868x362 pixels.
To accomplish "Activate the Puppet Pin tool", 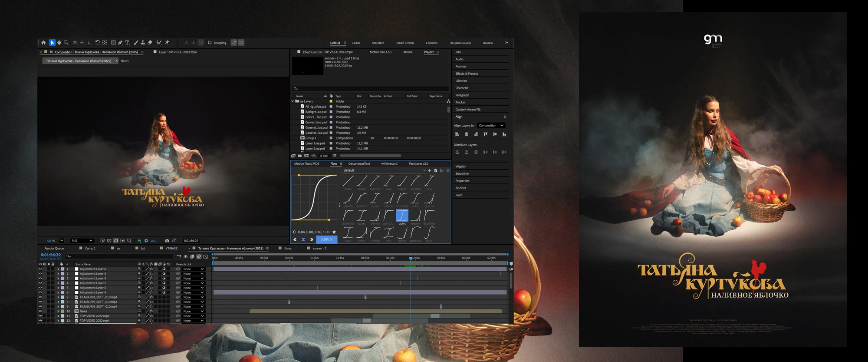I will point(167,43).
